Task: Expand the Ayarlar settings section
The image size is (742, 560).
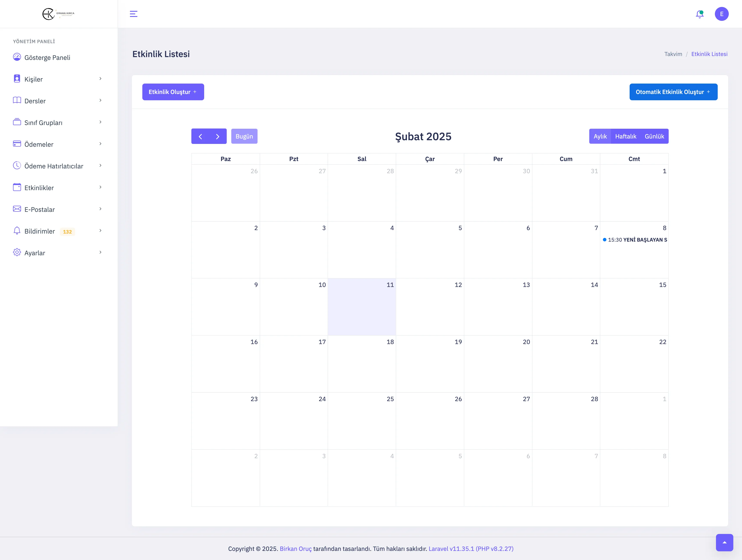Action: pyautogui.click(x=35, y=253)
